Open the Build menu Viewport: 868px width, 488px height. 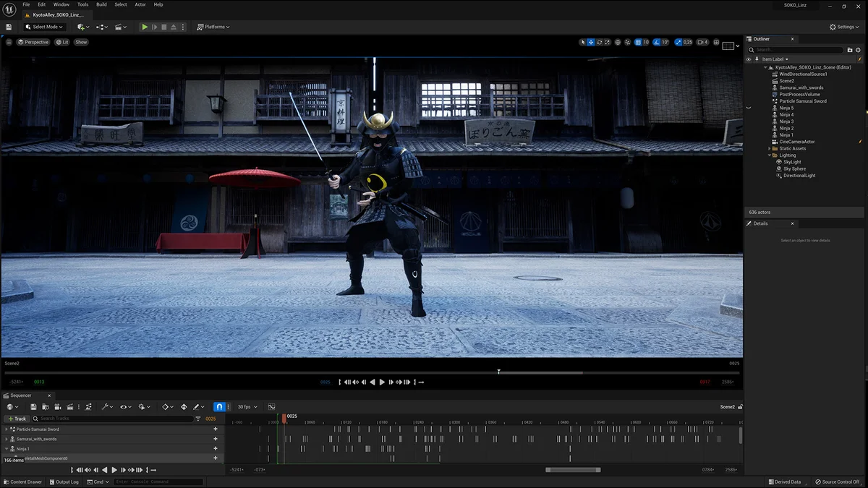[101, 4]
